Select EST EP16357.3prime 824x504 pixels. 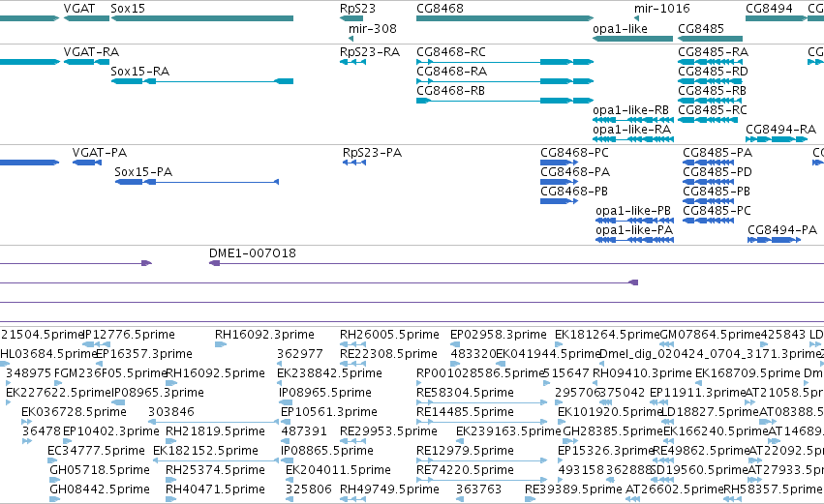(x=144, y=354)
